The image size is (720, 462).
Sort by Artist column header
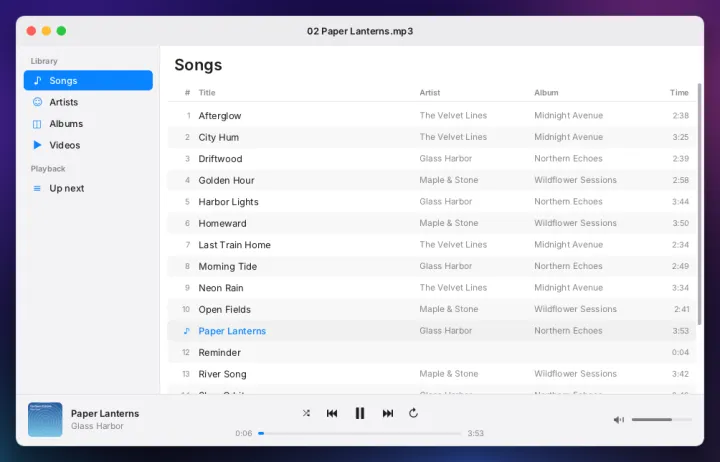(x=430, y=93)
